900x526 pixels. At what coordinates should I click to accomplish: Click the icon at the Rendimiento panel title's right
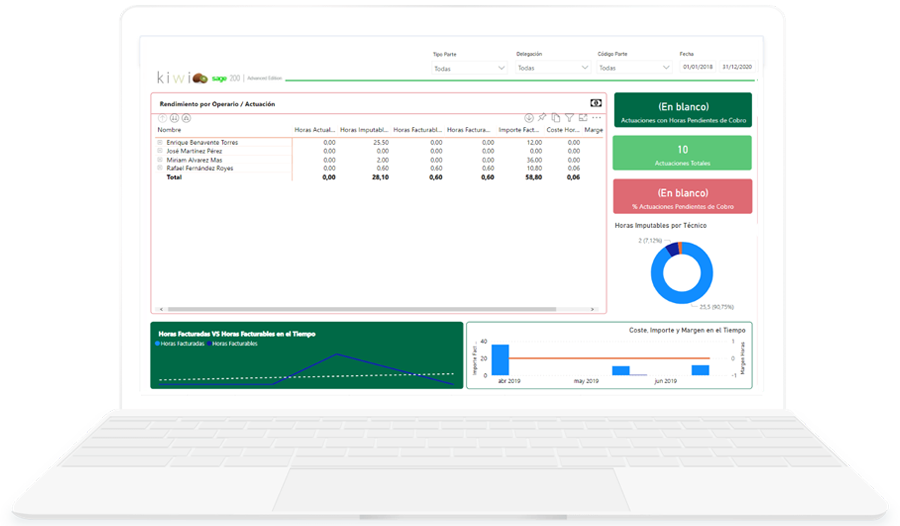tap(596, 103)
